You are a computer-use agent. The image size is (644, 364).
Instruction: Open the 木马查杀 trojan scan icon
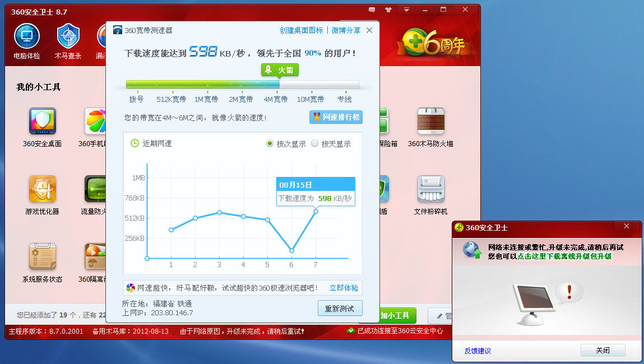pos(68,36)
